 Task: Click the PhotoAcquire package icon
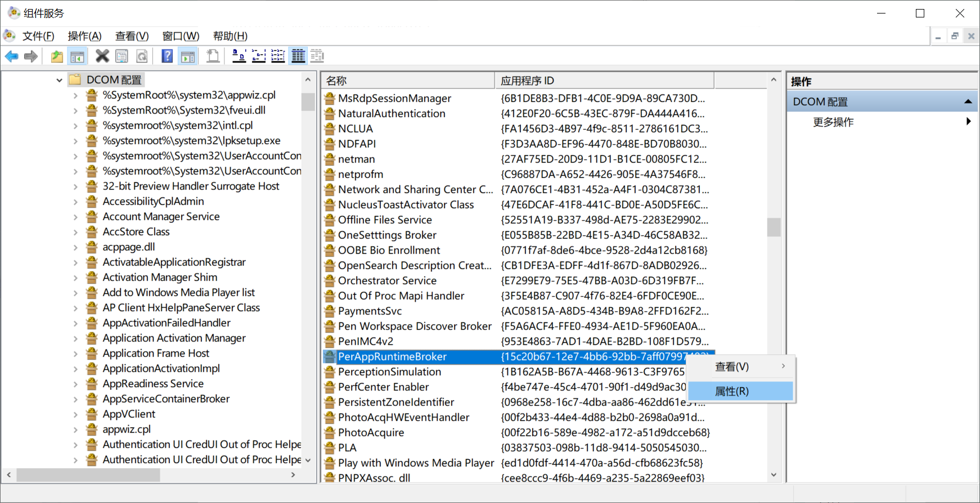pyautogui.click(x=330, y=432)
